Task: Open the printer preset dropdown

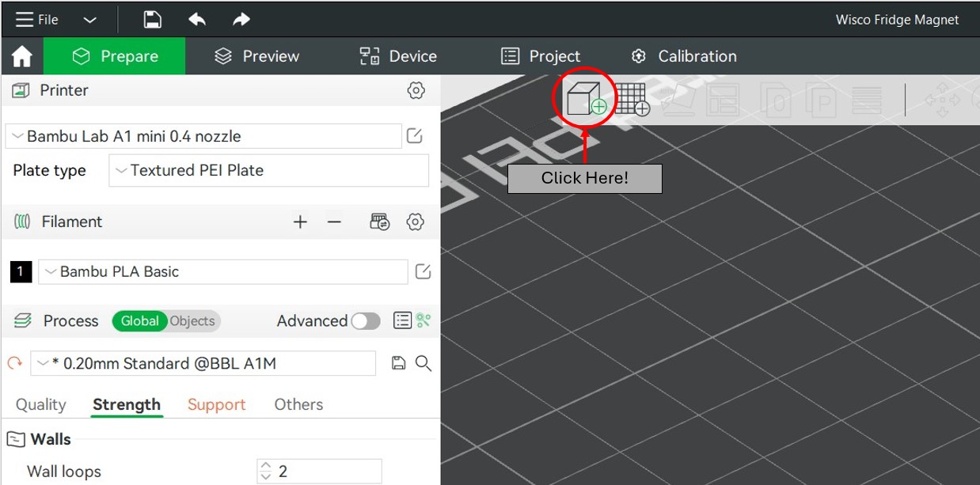Action: point(203,136)
